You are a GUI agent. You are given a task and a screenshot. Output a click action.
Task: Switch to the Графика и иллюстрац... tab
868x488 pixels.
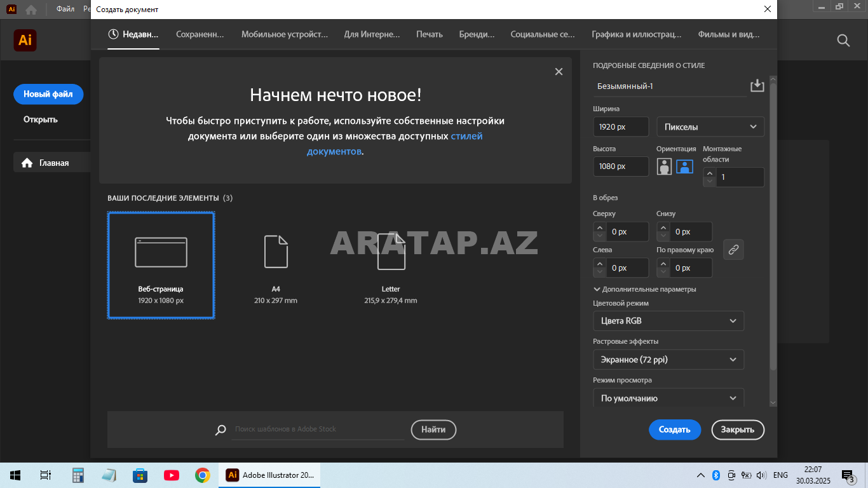(x=637, y=34)
